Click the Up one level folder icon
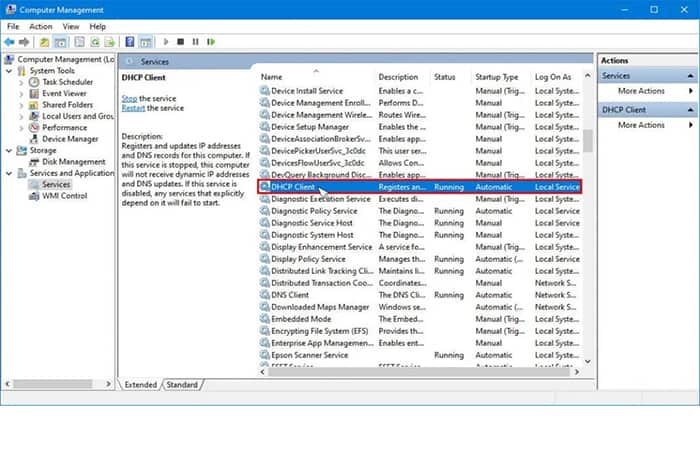The height and width of the screenshot is (450, 700). click(x=44, y=42)
